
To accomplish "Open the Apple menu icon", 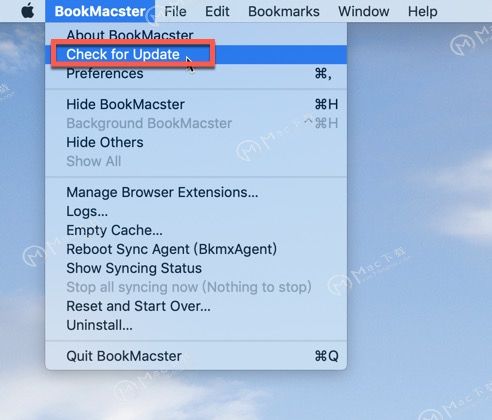I will (x=28, y=11).
